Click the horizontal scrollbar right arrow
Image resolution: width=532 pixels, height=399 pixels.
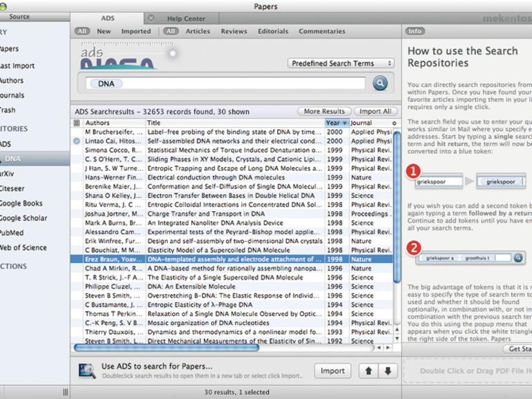pyautogui.click(x=388, y=347)
